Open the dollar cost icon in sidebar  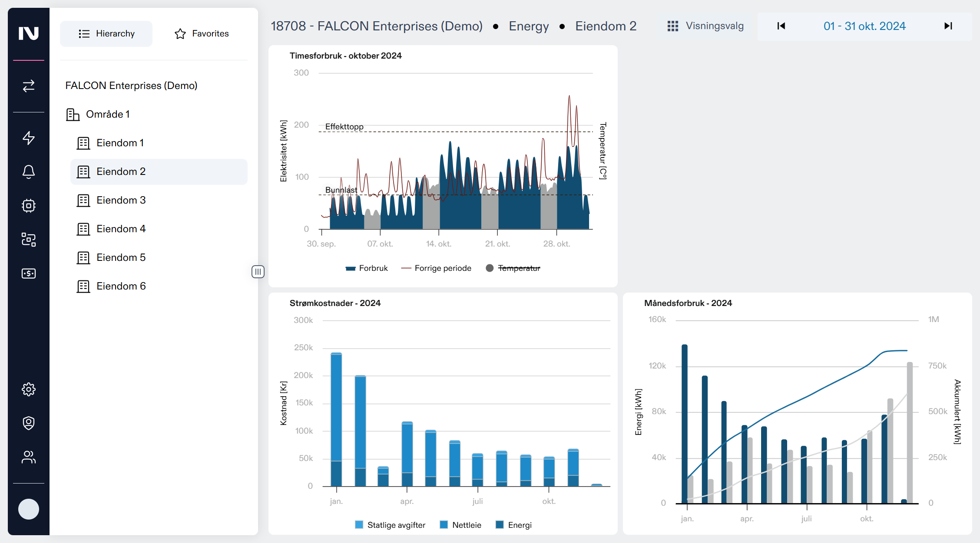(x=29, y=273)
